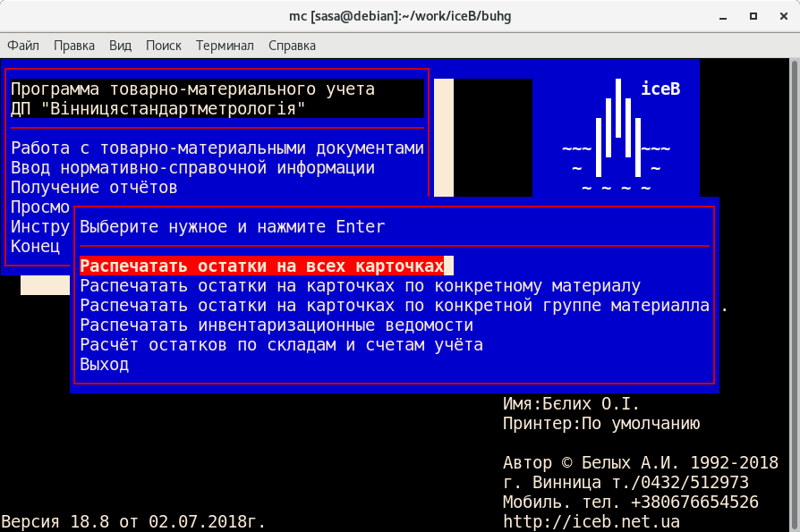This screenshot has width=800, height=532.
Task: Select Распечатать остатки на всех карточках
Action: click(x=261, y=266)
